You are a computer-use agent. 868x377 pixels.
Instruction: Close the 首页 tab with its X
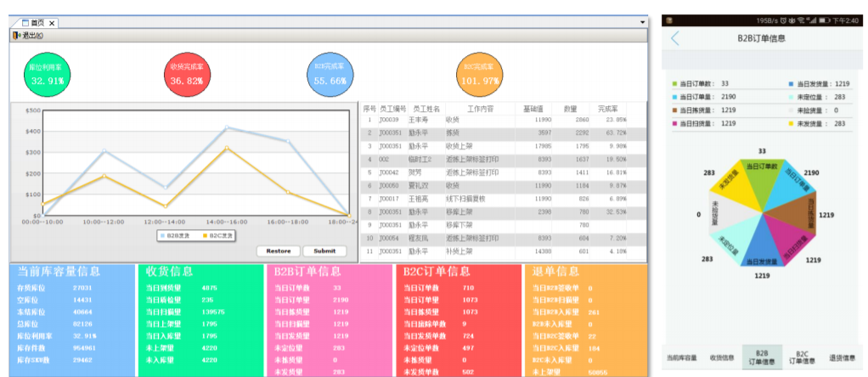tap(52, 23)
